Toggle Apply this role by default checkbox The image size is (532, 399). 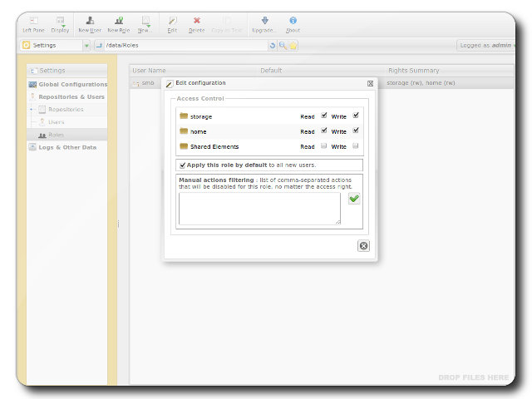(x=182, y=165)
